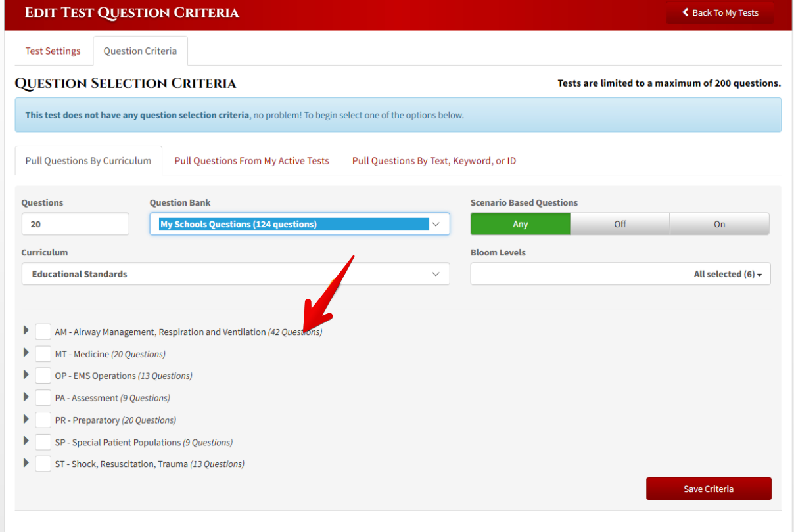Click the 'ST - Shock, Resuscitation, Trauma' label
The width and height of the screenshot is (794, 532).
click(x=121, y=464)
